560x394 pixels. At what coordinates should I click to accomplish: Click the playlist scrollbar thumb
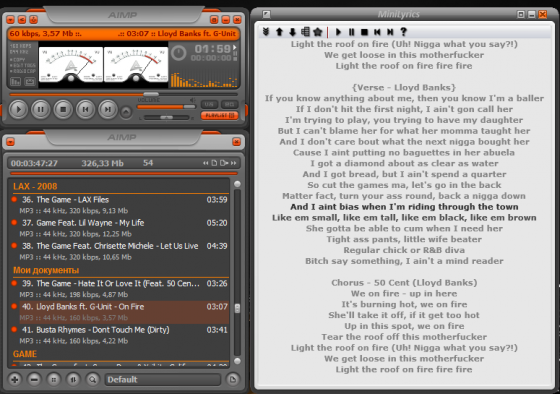pos(237,308)
